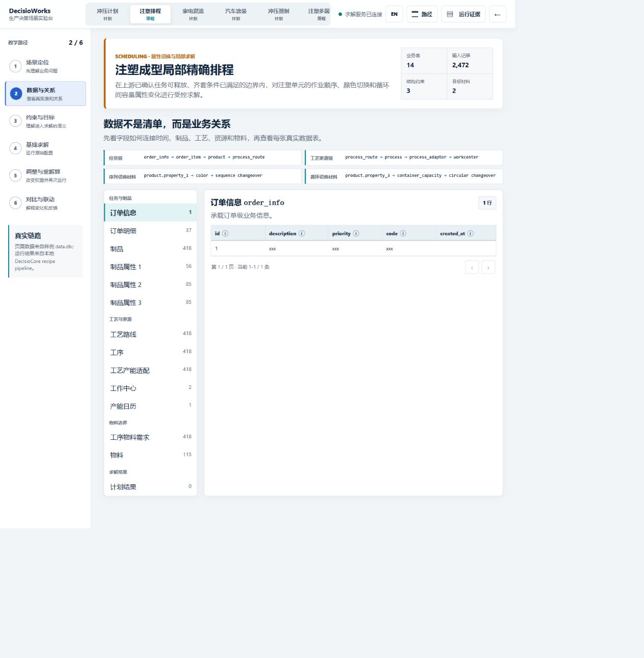Select the 工艺产能适配 table
The width and height of the screenshot is (644, 658).
tap(150, 370)
